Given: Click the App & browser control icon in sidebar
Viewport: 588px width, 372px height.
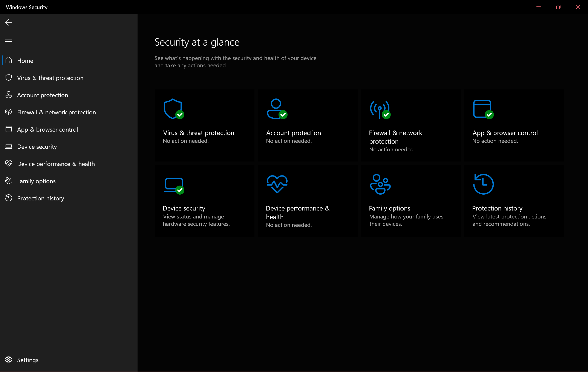Looking at the screenshot, I should tap(9, 129).
